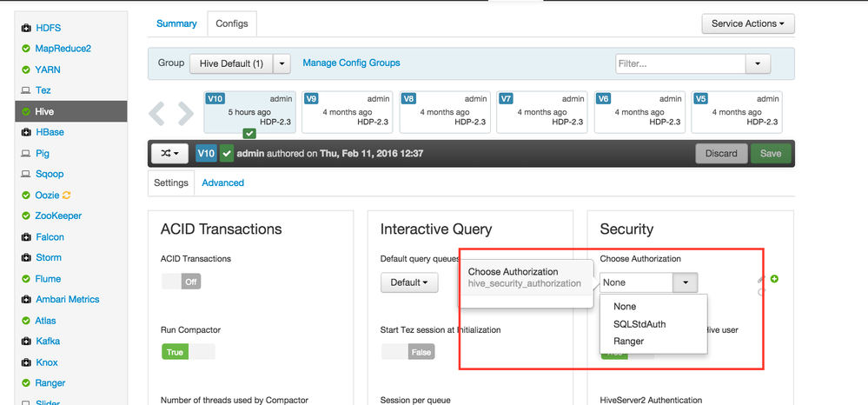Image resolution: width=868 pixels, height=405 pixels.
Task: Click the Kafka briefcase status icon
Action: [x=25, y=342]
